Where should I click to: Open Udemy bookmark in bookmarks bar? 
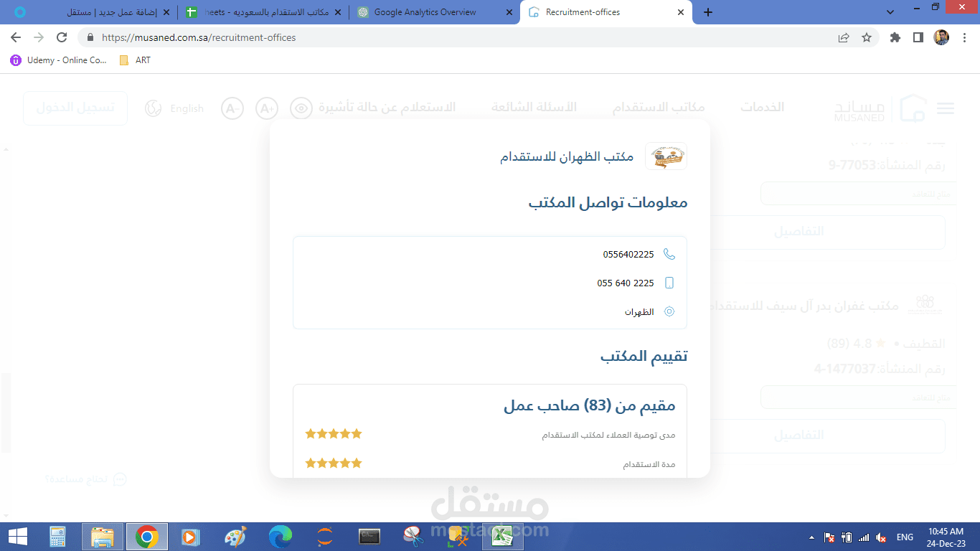pyautogui.click(x=59, y=60)
